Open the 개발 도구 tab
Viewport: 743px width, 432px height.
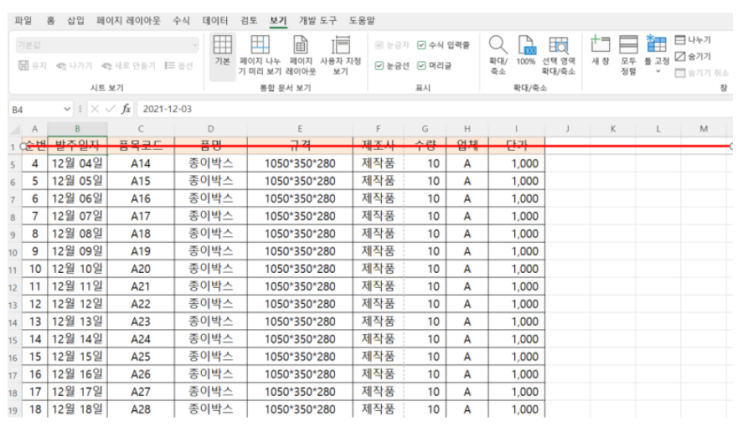pyautogui.click(x=317, y=20)
